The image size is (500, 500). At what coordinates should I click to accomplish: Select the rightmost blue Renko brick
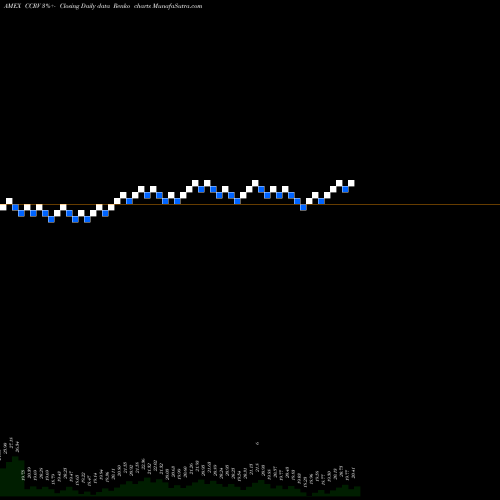pos(345,189)
